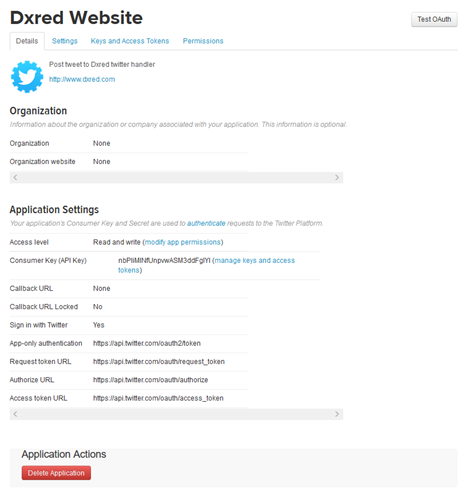
Task: Click the Application Actions heading
Action: click(x=64, y=454)
